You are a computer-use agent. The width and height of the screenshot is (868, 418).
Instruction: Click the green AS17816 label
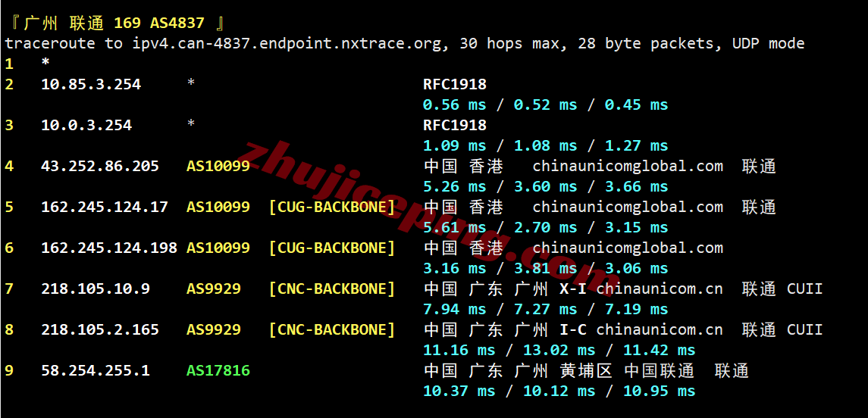pyautogui.click(x=218, y=370)
